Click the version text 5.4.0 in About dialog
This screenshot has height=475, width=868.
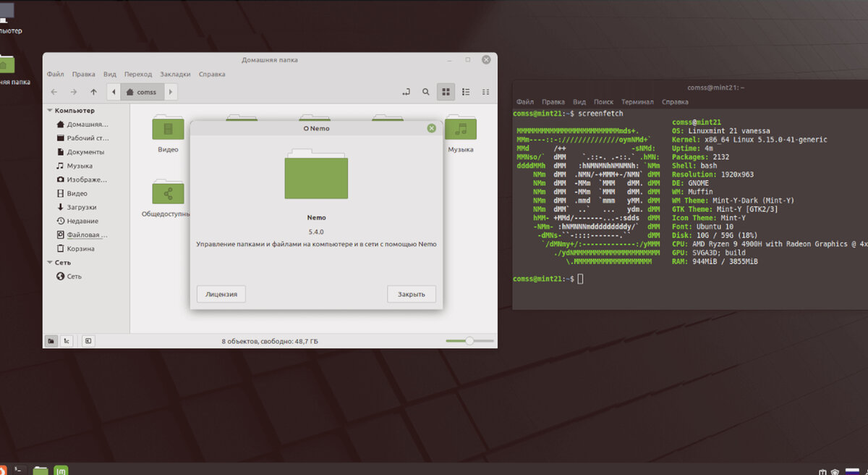click(316, 232)
